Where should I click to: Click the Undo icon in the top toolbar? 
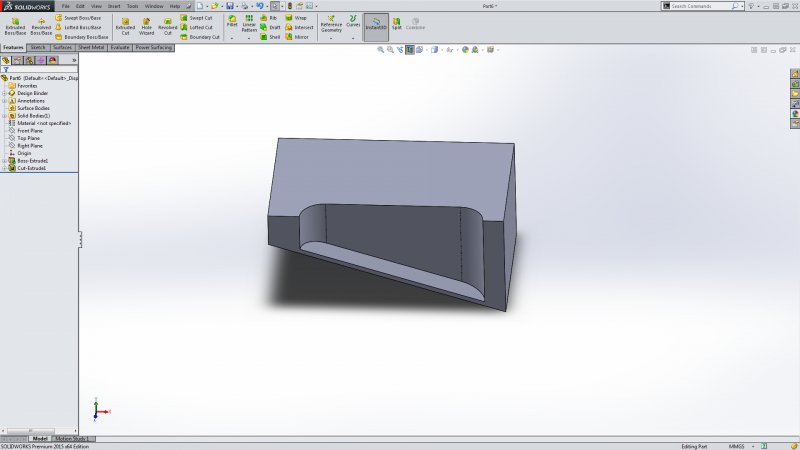pyautogui.click(x=260, y=6)
